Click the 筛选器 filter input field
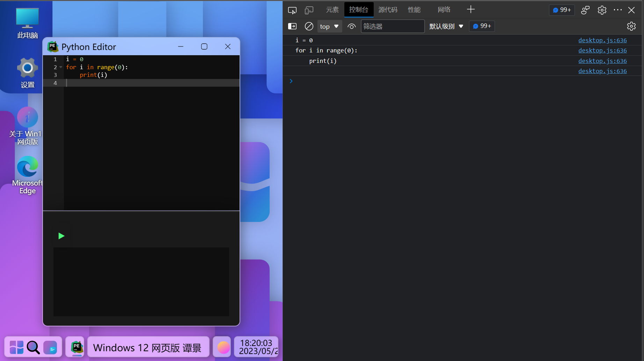This screenshot has height=361, width=644. click(393, 26)
